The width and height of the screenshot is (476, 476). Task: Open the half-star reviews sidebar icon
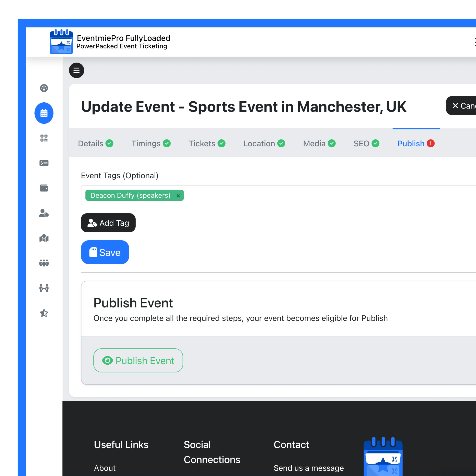coord(44,313)
